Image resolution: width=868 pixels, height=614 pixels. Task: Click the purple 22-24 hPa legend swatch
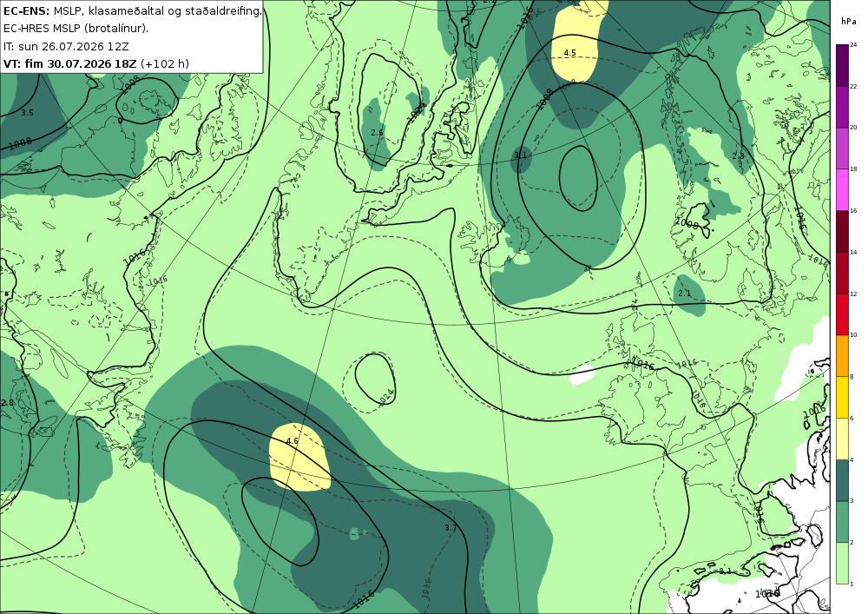(x=843, y=65)
